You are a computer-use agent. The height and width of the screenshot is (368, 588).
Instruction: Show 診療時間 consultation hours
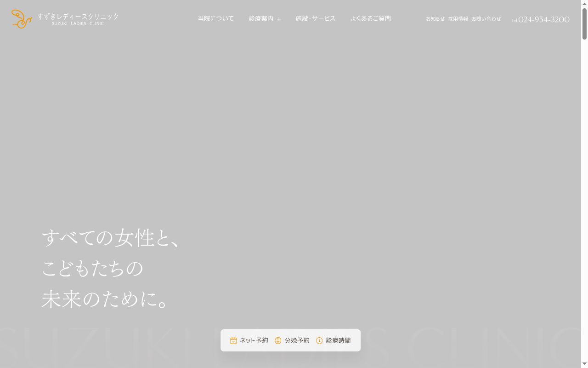[x=334, y=340]
